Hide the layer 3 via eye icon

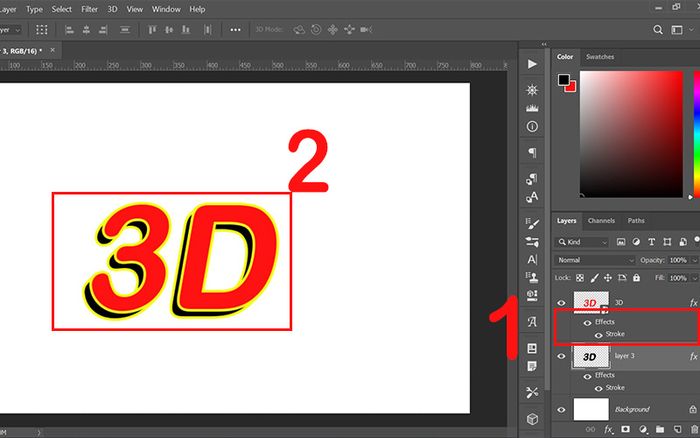click(561, 356)
